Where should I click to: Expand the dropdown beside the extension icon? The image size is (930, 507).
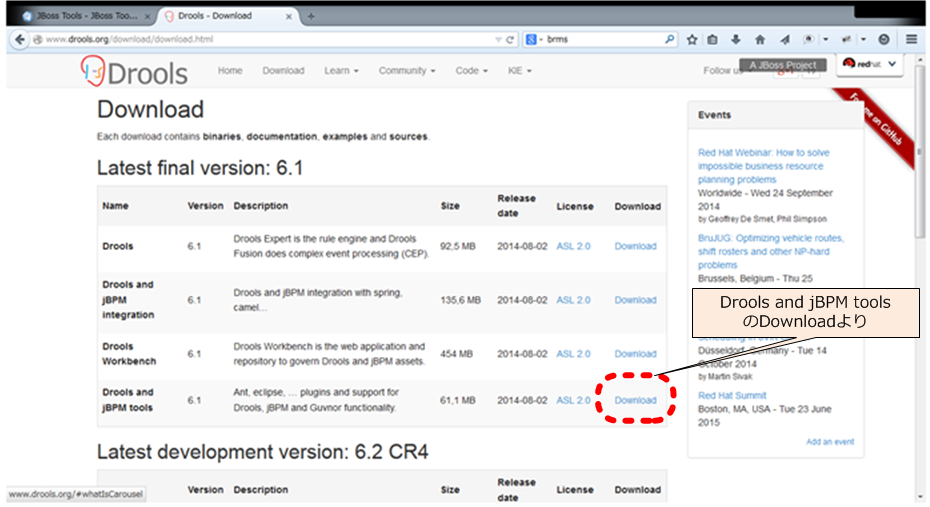point(864,40)
